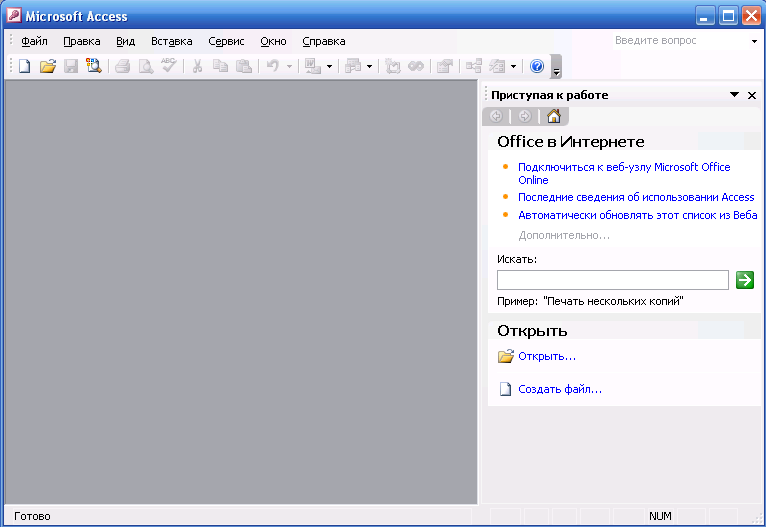Screen dimensions: 766x527
Task: Click the Open folder toolbar icon
Action: [x=48, y=66]
